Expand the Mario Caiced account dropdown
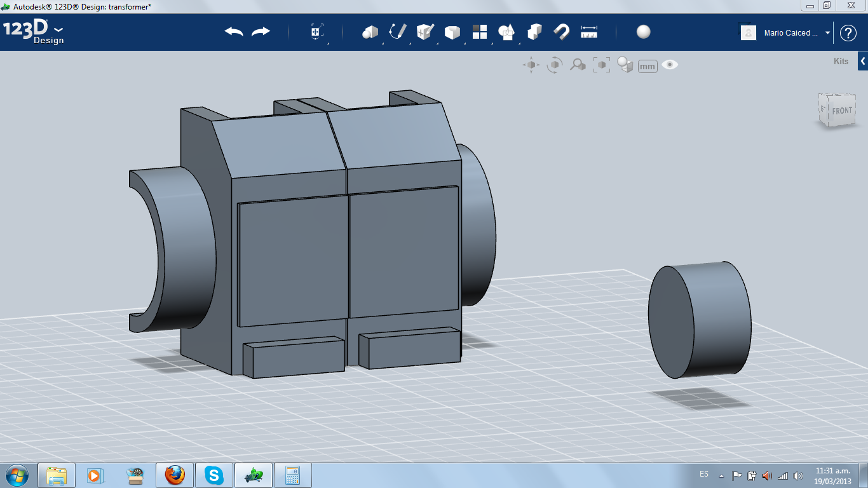The width and height of the screenshot is (868, 488). point(828,33)
